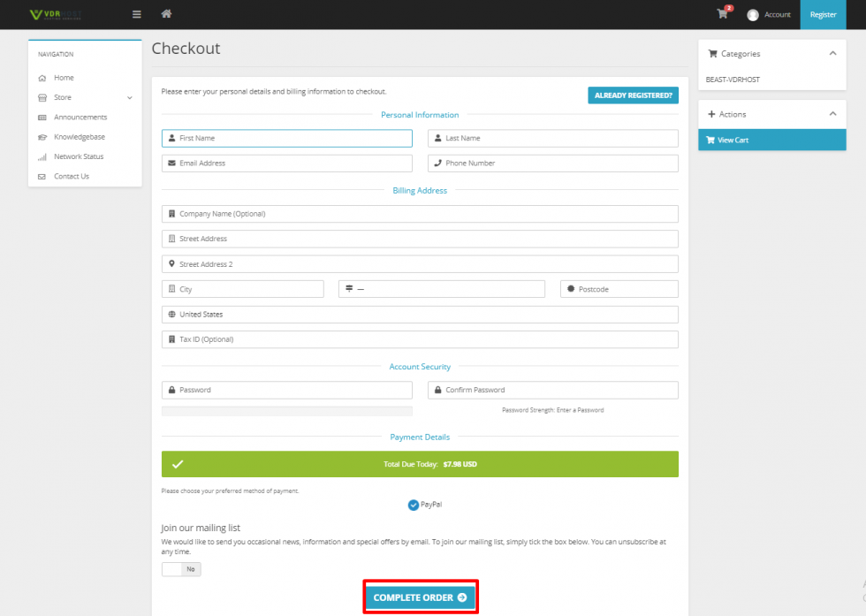The height and width of the screenshot is (616, 866).
Task: Open the United States country dropdown
Action: pos(420,315)
